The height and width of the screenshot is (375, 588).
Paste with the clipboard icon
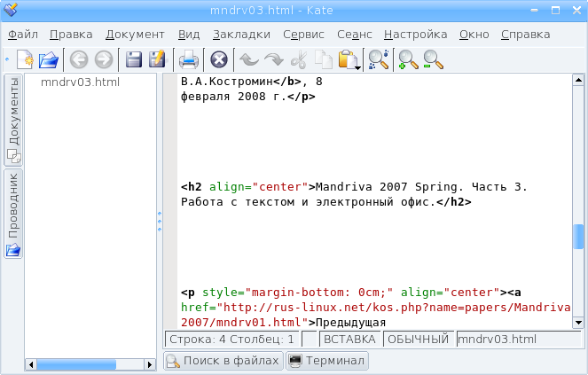[x=347, y=59]
